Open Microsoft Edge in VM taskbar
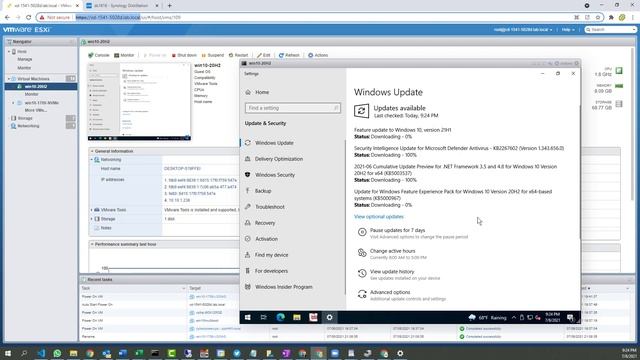The width and height of the screenshot is (640, 360). click(280, 317)
